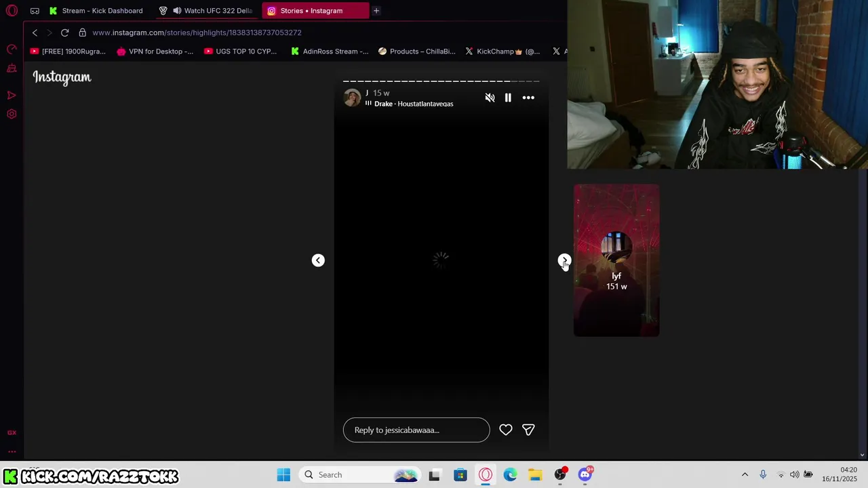Screen dimensions: 868x488
Task: Select the Stories • Instagram tab
Action: point(315,11)
